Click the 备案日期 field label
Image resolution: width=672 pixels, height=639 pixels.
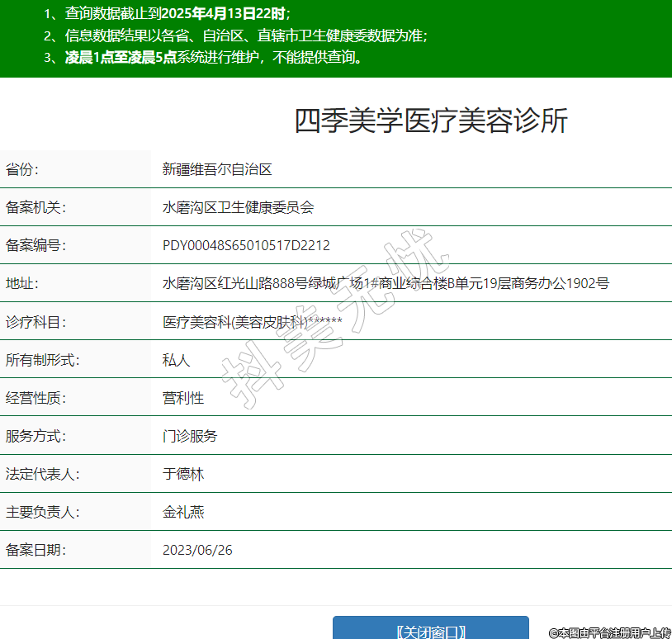click(35, 551)
